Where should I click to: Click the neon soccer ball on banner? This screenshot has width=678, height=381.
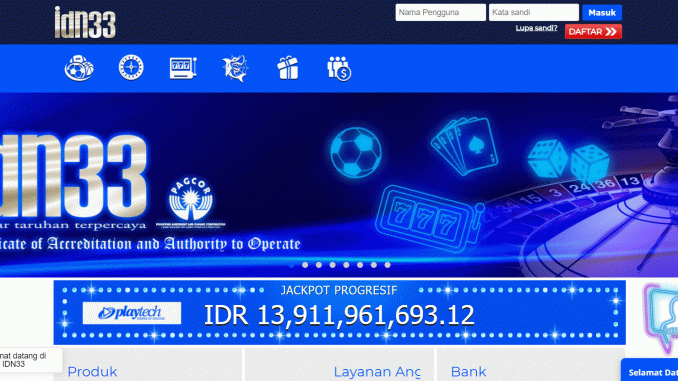[x=356, y=153]
